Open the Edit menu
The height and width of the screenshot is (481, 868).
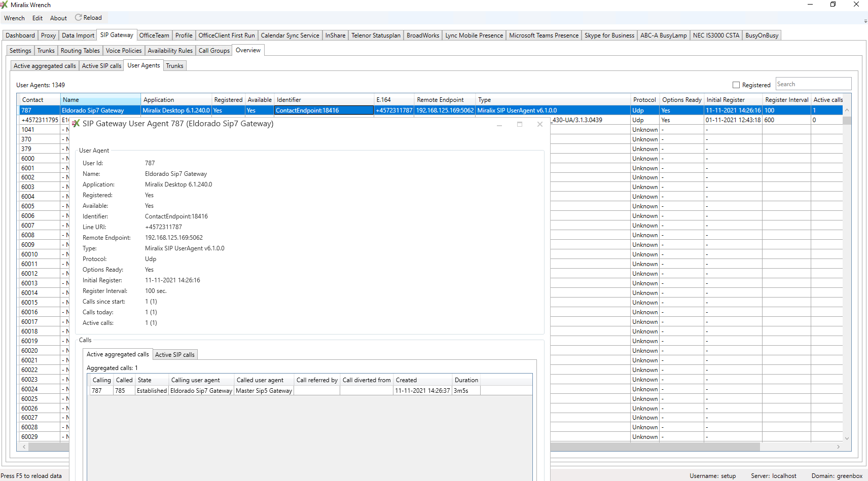click(38, 18)
